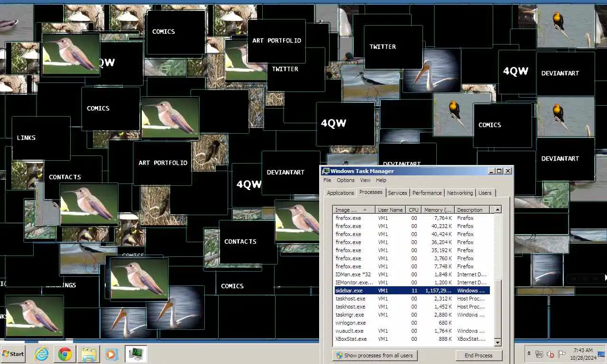Viewport: 607px width, 364px height.
Task: Open the Networking tab
Action: point(460,193)
